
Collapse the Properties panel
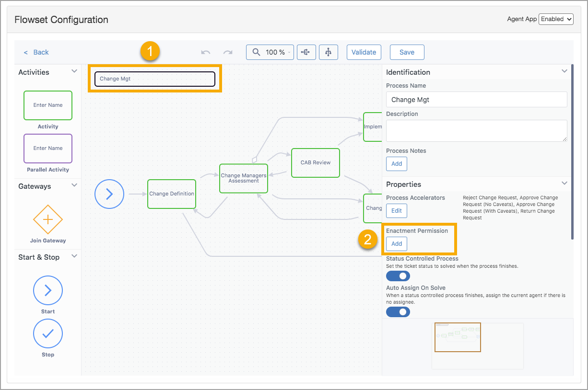tap(564, 184)
